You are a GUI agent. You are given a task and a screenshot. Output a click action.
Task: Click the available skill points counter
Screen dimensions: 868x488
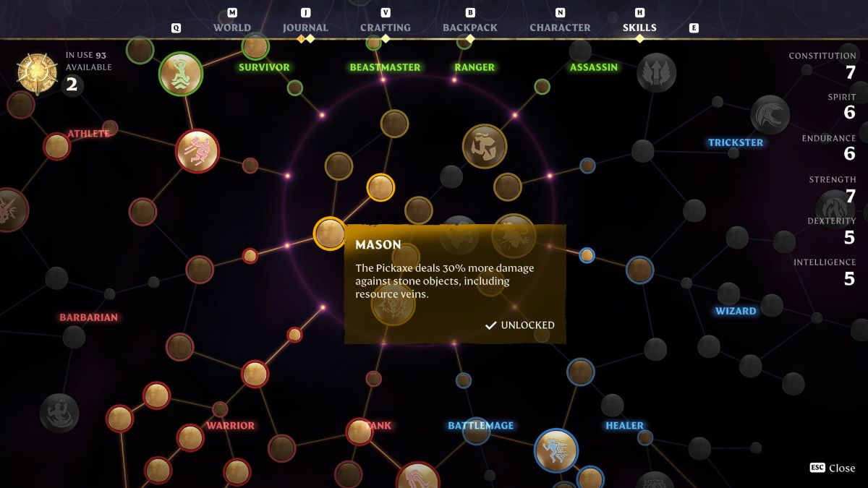72,85
